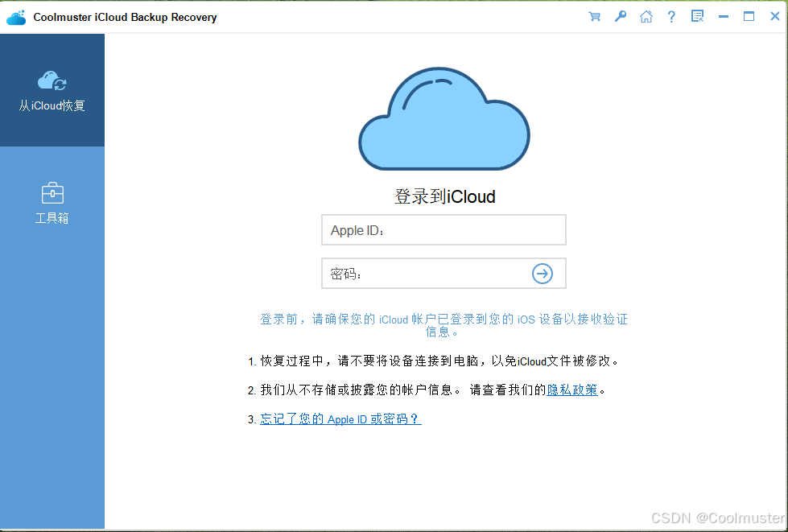Click the large blue cloud illustration

tap(444, 118)
